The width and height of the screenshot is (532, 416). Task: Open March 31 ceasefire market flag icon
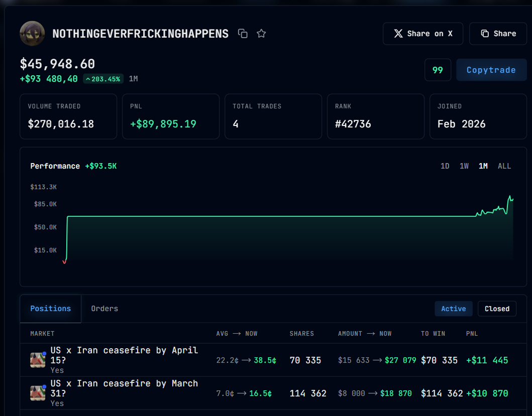38,393
